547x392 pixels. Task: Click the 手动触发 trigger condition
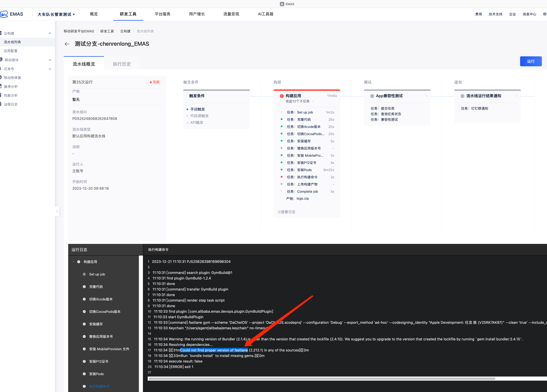pyautogui.click(x=198, y=109)
